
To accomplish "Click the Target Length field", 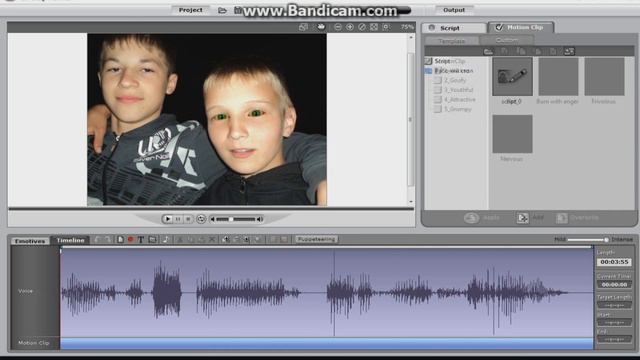I will (614, 305).
